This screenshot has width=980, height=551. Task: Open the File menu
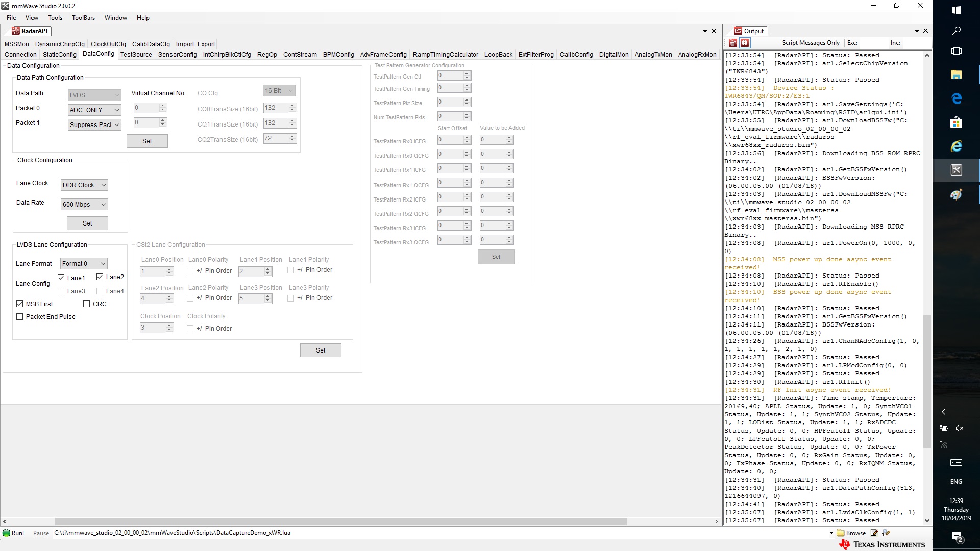[x=11, y=18]
